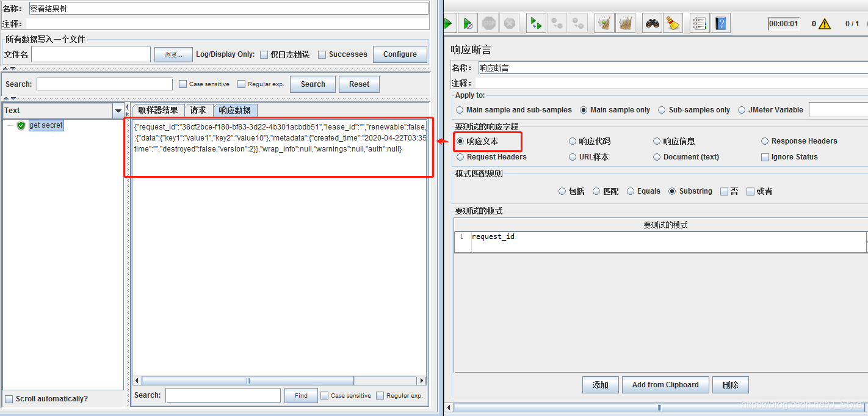This screenshot has height=416, width=868.
Task: Switch to 取样器结果 tab
Action: [x=158, y=110]
